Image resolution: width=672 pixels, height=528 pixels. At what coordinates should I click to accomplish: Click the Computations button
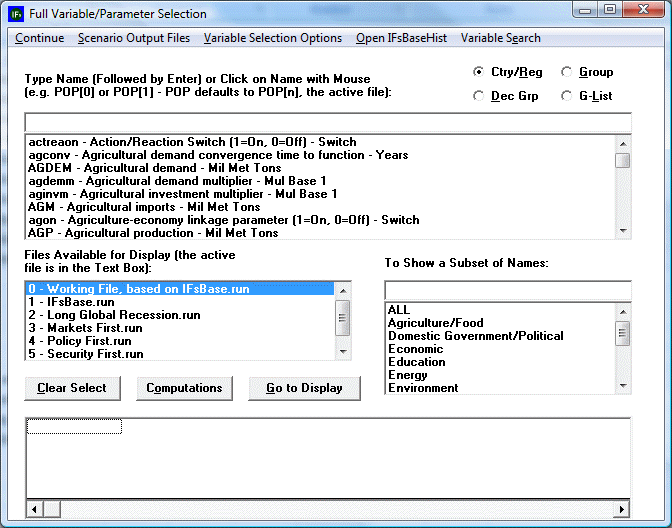point(185,388)
